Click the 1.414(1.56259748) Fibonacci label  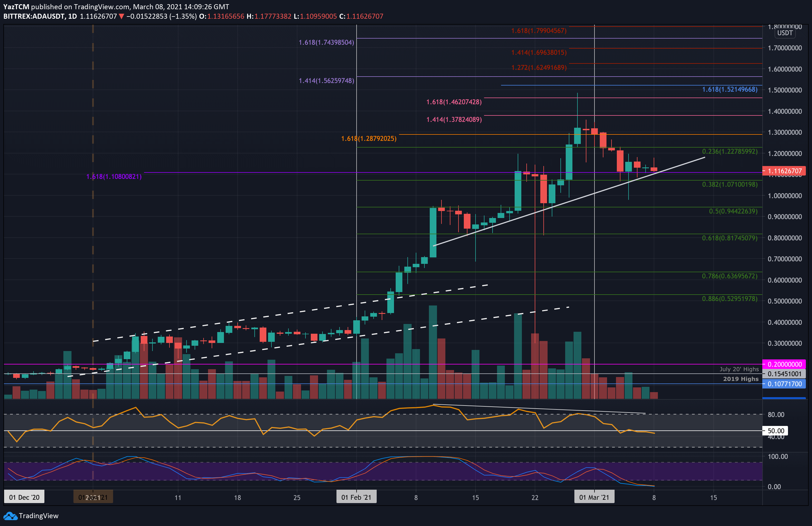[326, 80]
